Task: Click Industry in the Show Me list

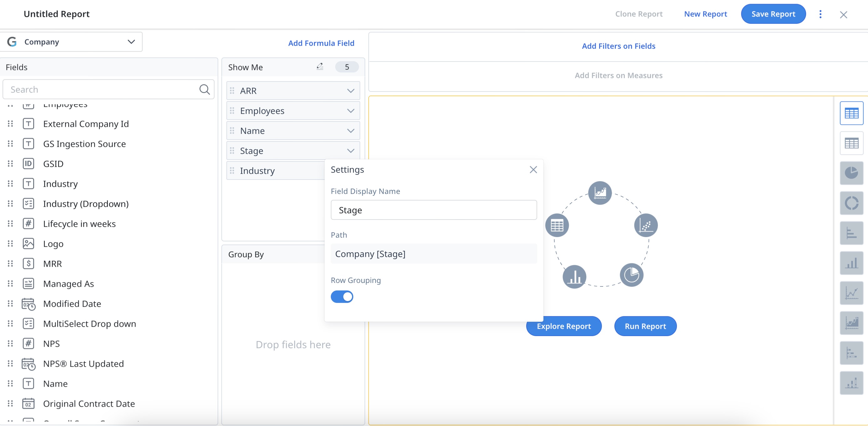Action: tap(257, 171)
